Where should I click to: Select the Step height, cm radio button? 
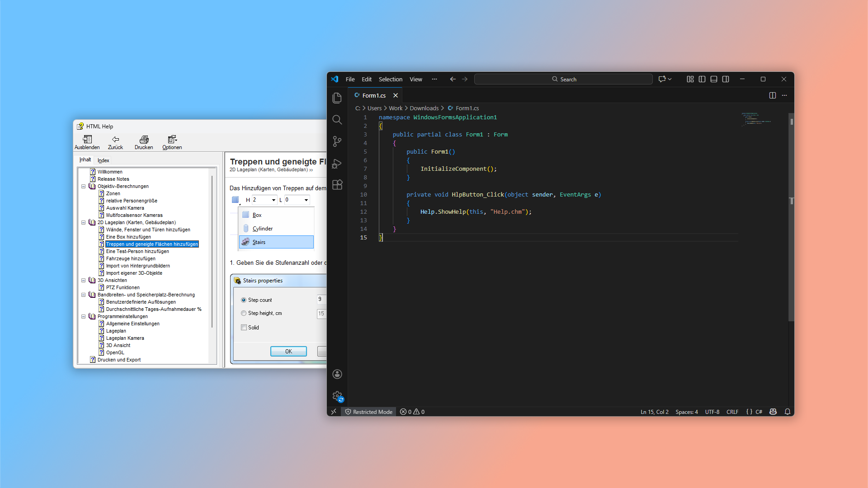(x=244, y=313)
